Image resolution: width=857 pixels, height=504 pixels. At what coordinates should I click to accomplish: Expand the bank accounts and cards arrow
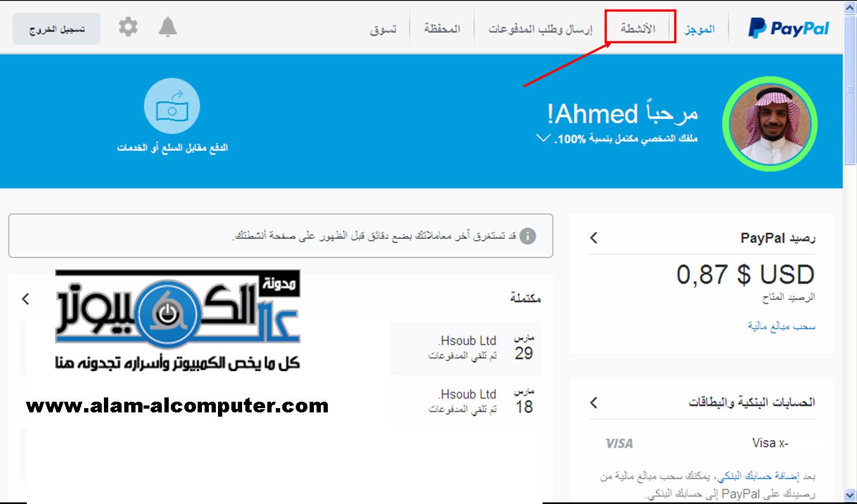pyautogui.click(x=593, y=402)
